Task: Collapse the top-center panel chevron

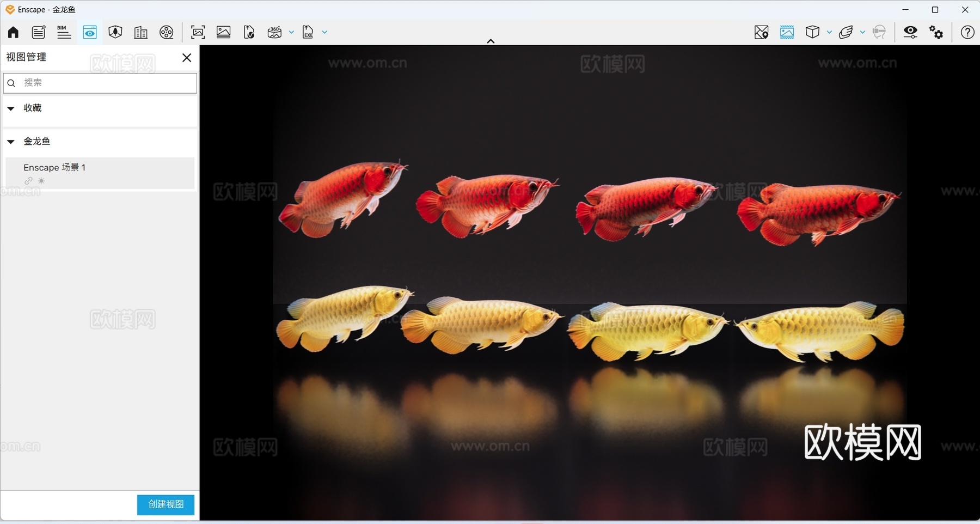Action: click(x=490, y=41)
